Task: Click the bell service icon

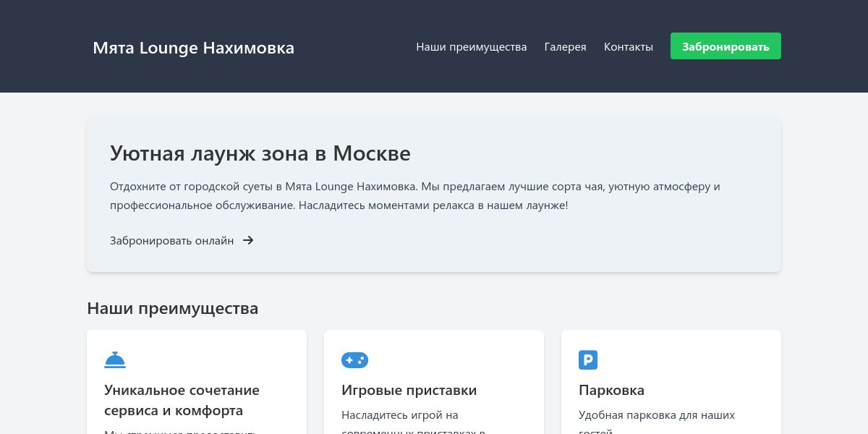Action: [115, 359]
